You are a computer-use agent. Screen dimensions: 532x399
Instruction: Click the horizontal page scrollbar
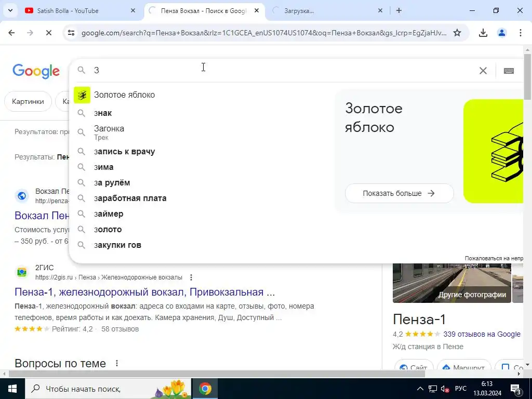[217, 374]
